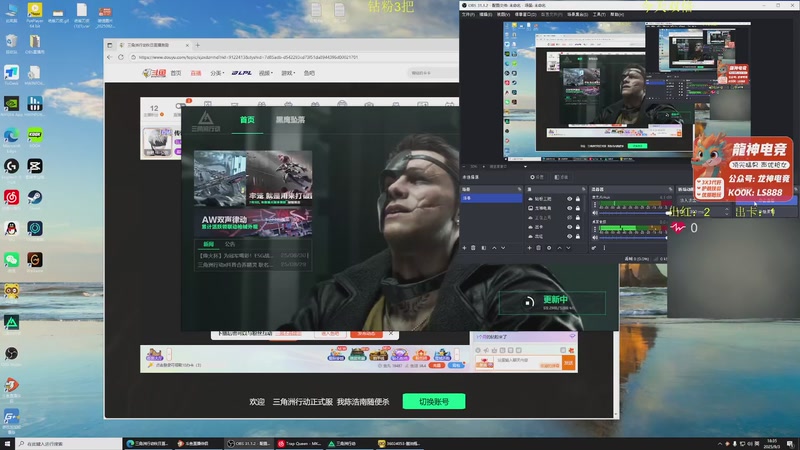Image resolution: width=800 pixels, height=450 pixels.
Task: Open Microsoft Edge desktop shortcut
Action: point(11,135)
